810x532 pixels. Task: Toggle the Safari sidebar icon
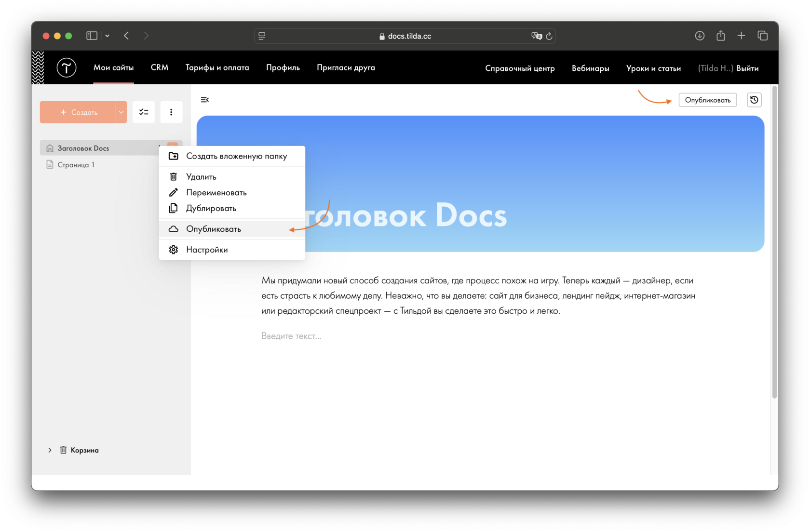[x=92, y=36]
